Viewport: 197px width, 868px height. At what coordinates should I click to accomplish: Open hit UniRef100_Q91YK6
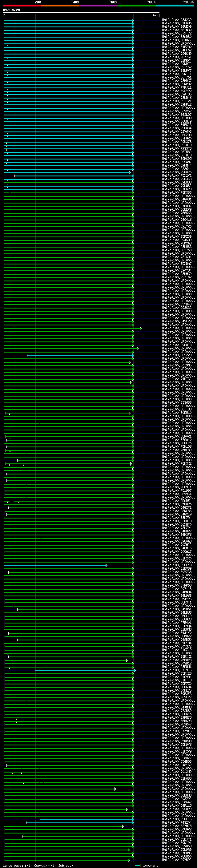pyautogui.click(x=177, y=226)
